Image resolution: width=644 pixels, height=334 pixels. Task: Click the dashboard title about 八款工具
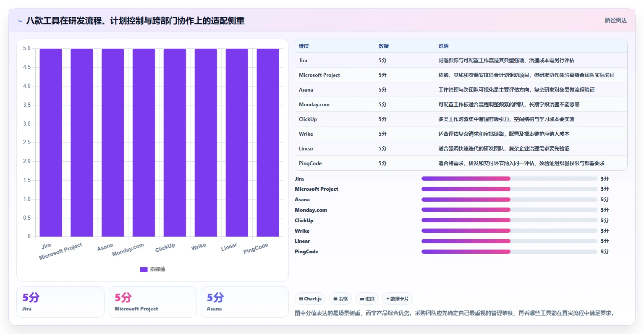tap(135, 21)
